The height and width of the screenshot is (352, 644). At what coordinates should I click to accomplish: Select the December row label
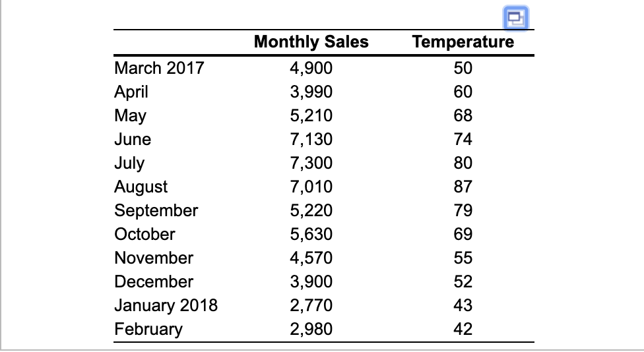coord(154,282)
